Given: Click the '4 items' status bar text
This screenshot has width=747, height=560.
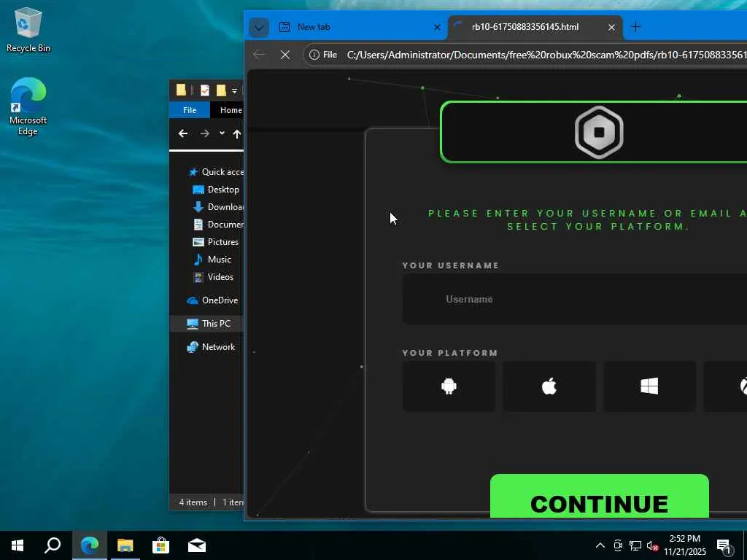Looking at the screenshot, I should coord(193,502).
